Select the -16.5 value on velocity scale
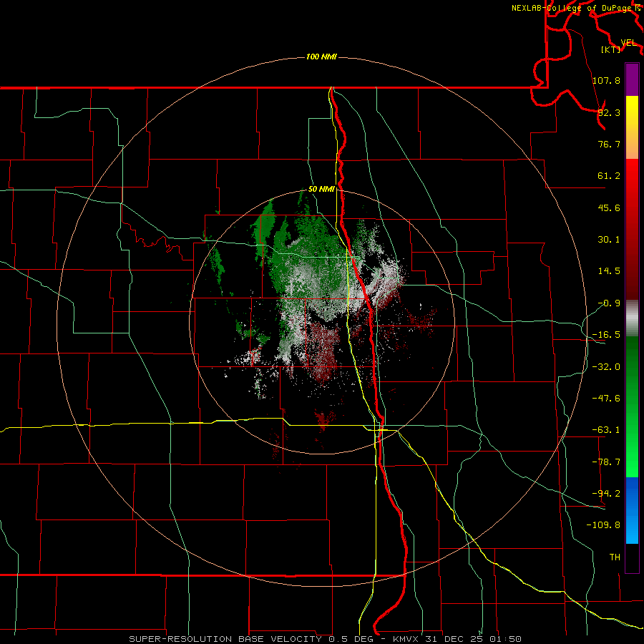Viewport: 644px width, 644px height. (x=606, y=335)
